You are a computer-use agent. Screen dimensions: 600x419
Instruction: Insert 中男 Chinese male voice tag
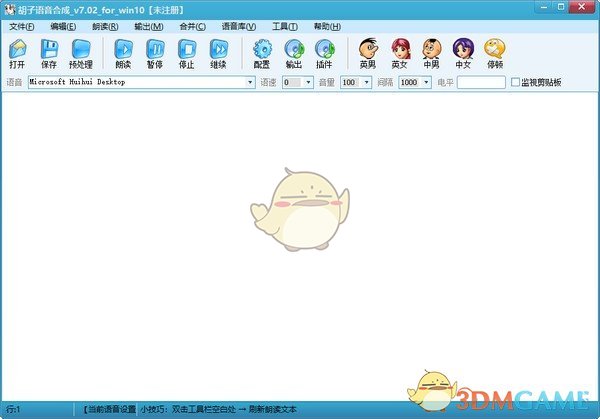pos(431,53)
